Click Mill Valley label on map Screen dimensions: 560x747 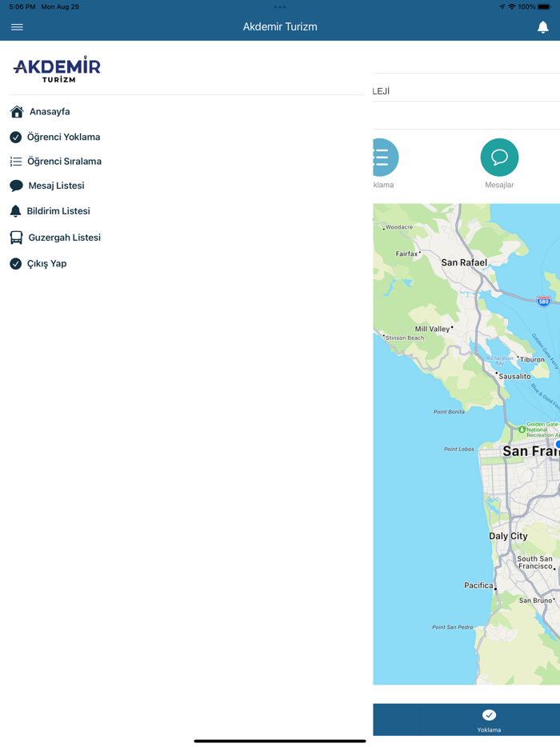(432, 329)
